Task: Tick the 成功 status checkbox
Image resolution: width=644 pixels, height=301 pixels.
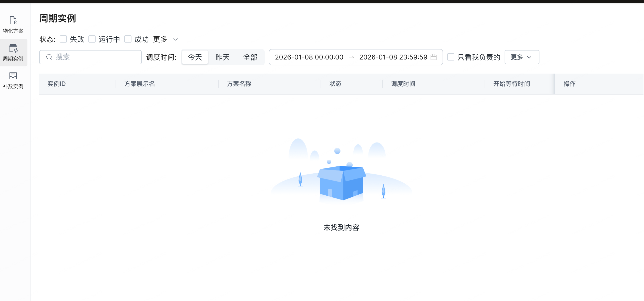Action: (x=128, y=39)
